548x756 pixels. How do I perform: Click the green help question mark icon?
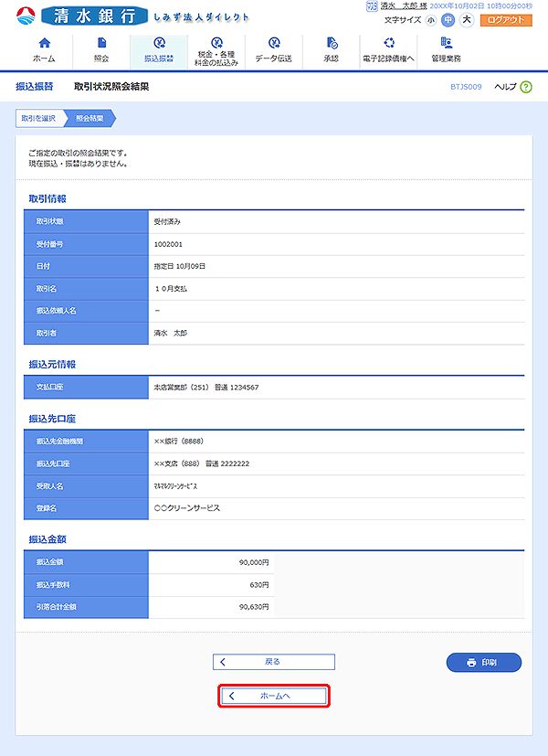pos(526,87)
